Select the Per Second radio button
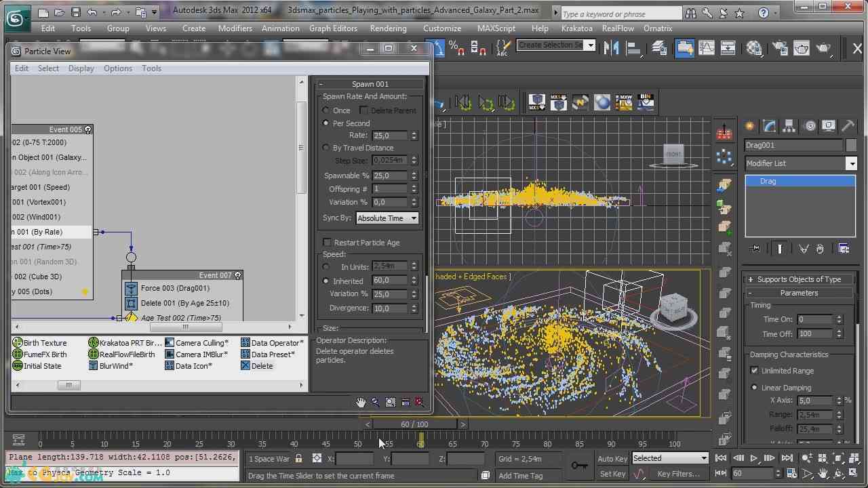This screenshot has height=488, width=868. pos(326,123)
